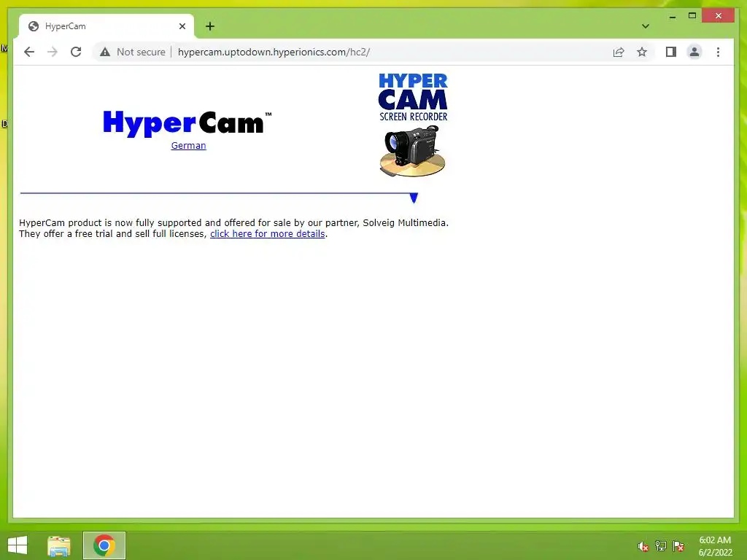Expand the tab search chevron
This screenshot has width=747, height=560.
click(645, 26)
